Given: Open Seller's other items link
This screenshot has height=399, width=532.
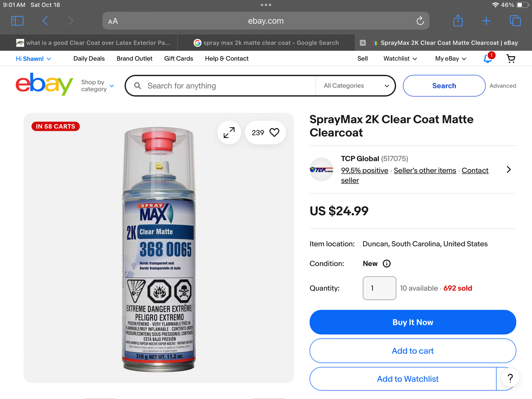Looking at the screenshot, I should (x=425, y=171).
